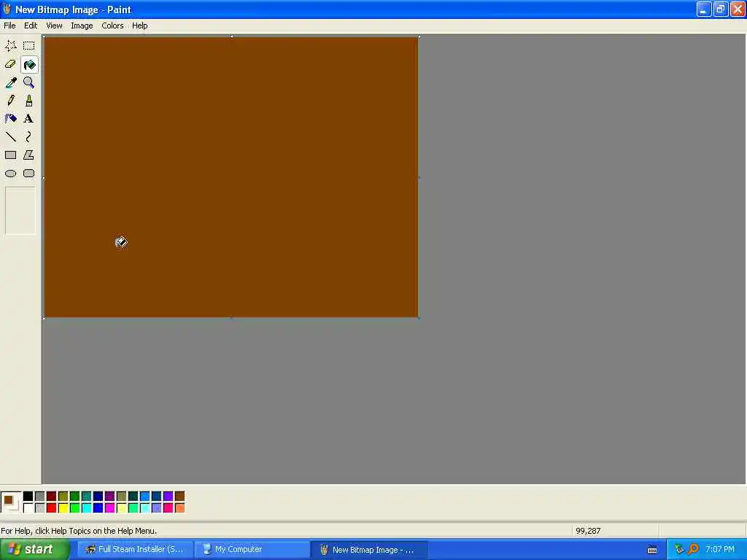Choose the orange swatch in palette

click(x=179, y=508)
